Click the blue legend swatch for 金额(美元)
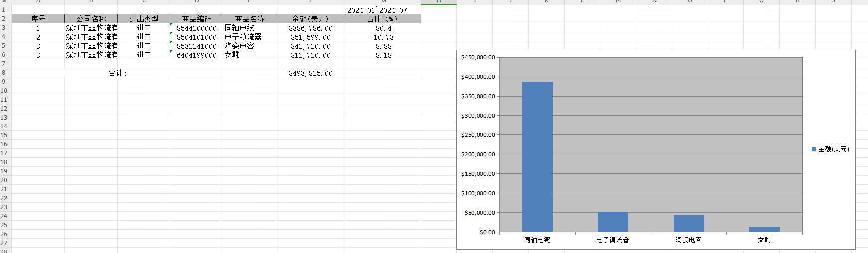The height and width of the screenshot is (253, 868). (x=814, y=149)
